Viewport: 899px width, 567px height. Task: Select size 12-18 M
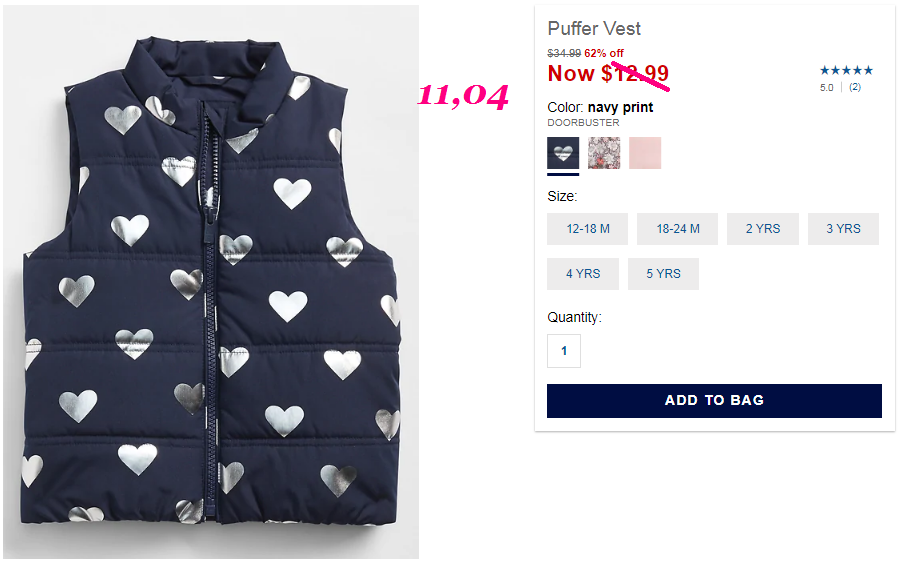pos(588,229)
